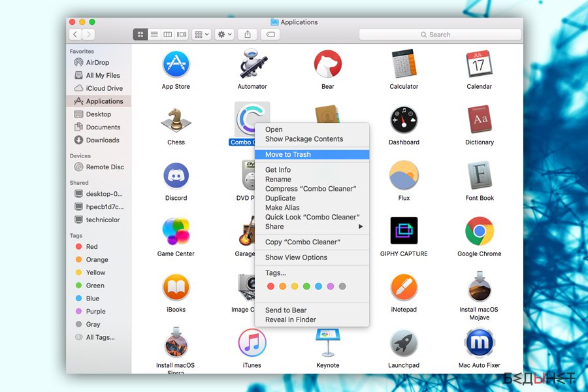Open Downloads folder in sidebar
Screen dimensions: 588x392
pos(99,140)
